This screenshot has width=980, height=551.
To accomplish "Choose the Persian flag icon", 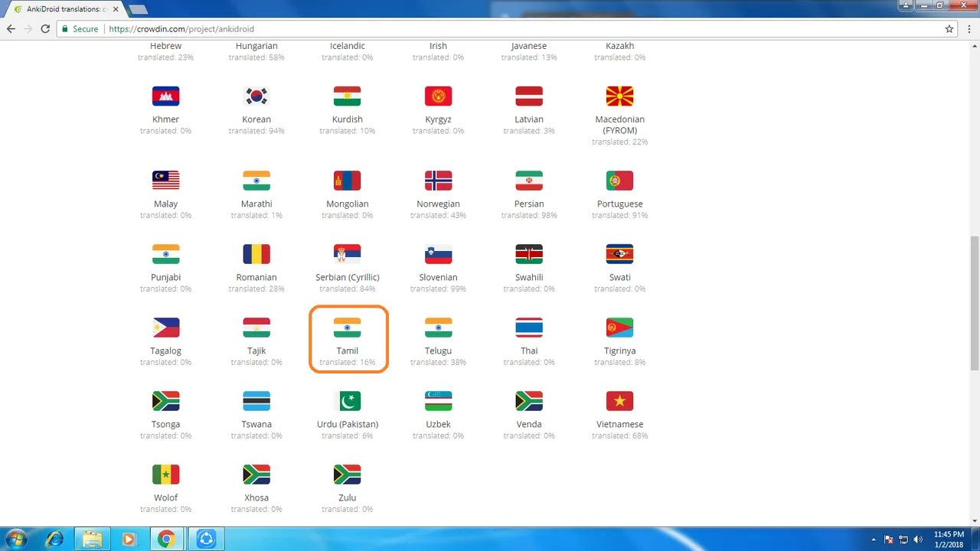I will click(x=529, y=181).
